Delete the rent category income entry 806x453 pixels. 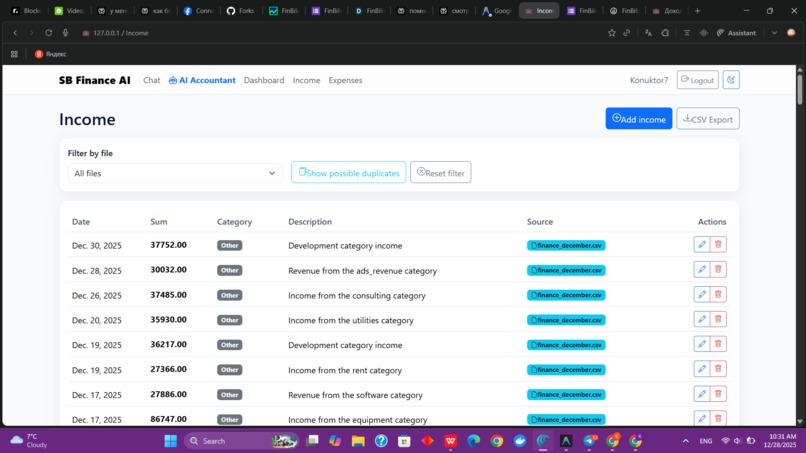click(x=718, y=369)
